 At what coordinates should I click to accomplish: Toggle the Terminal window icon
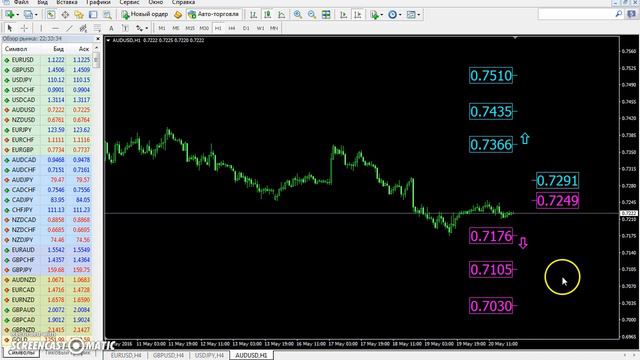(93, 15)
